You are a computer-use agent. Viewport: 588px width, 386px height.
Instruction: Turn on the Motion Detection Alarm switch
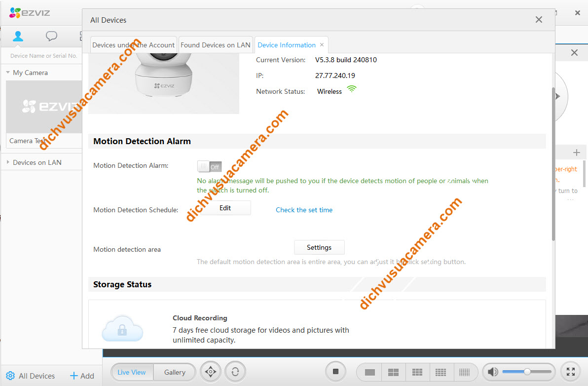click(209, 166)
